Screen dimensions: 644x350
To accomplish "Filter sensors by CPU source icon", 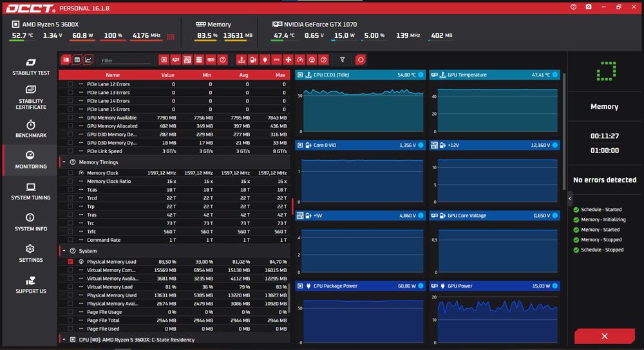I will (164, 60).
